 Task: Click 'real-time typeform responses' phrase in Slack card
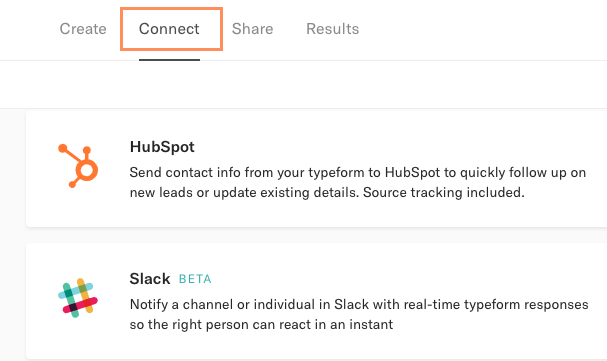pos(496,305)
